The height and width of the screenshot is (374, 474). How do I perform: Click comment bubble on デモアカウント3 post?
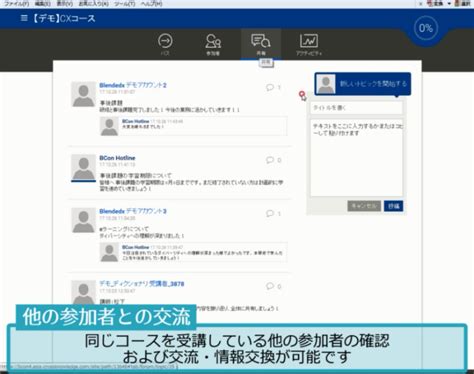pos(270,213)
